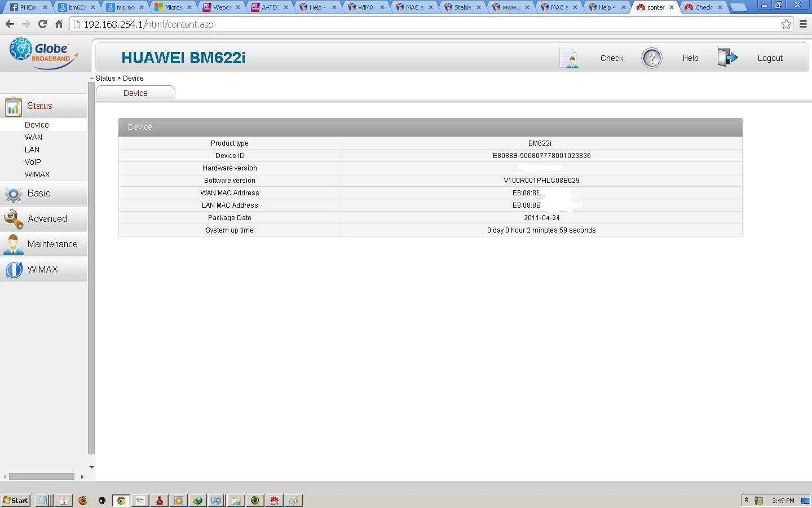The height and width of the screenshot is (508, 812).
Task: Open Firefox from the taskbar
Action: tap(83, 500)
